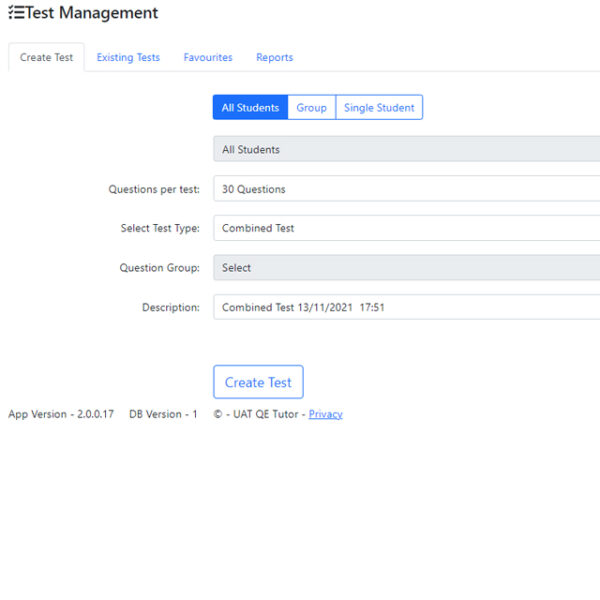Click the 'Questions per test:' label

[154, 189]
